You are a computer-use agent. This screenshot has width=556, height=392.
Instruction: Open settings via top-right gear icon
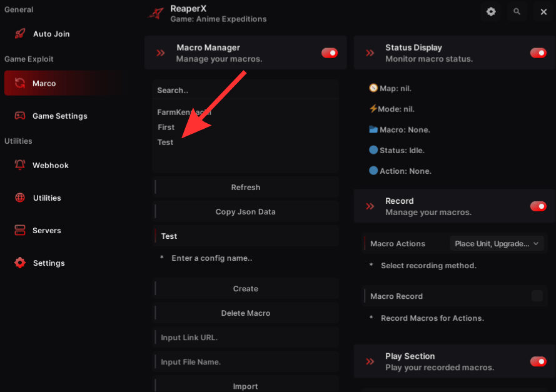[x=491, y=12]
